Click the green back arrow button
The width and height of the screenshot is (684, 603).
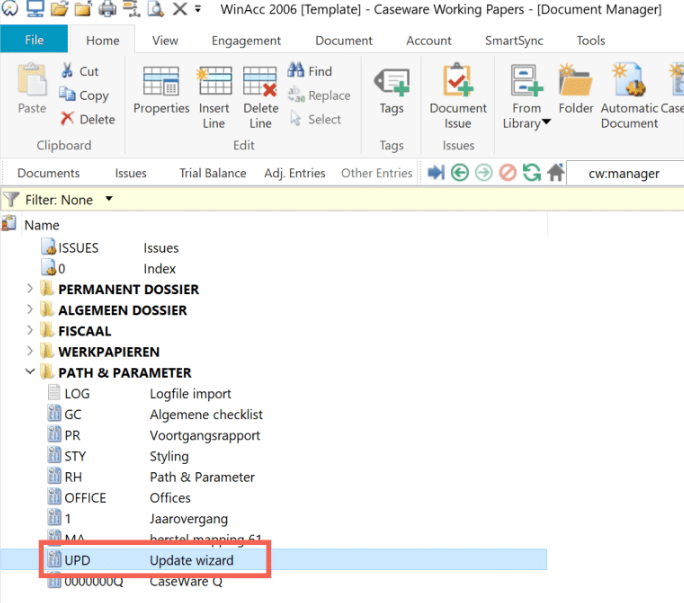click(460, 173)
